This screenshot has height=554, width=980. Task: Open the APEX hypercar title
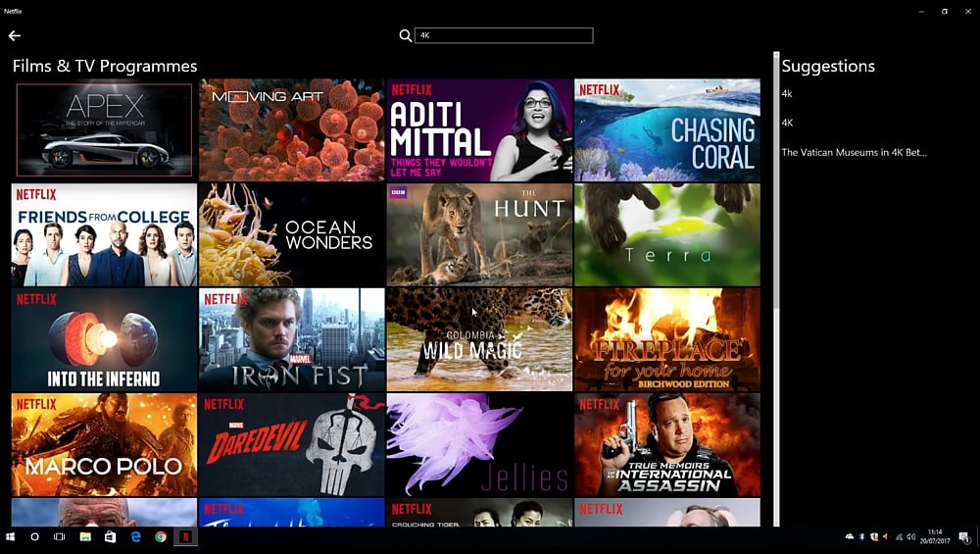tap(105, 129)
